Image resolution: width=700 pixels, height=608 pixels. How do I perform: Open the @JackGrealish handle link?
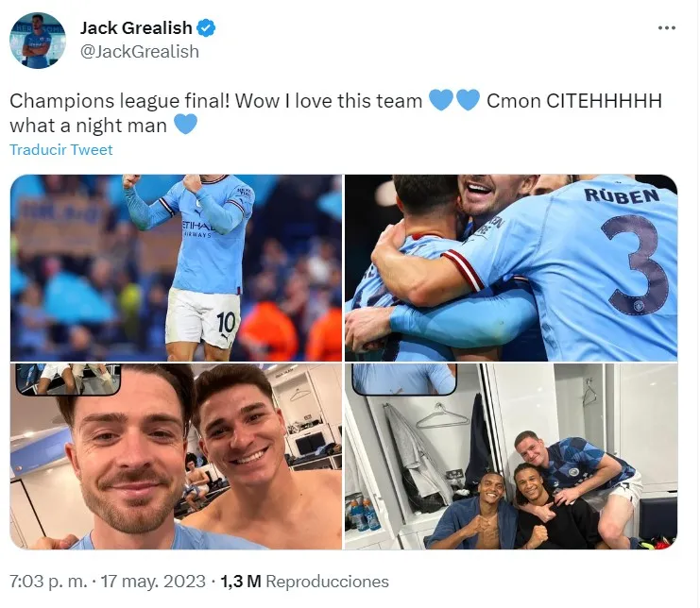(x=140, y=52)
